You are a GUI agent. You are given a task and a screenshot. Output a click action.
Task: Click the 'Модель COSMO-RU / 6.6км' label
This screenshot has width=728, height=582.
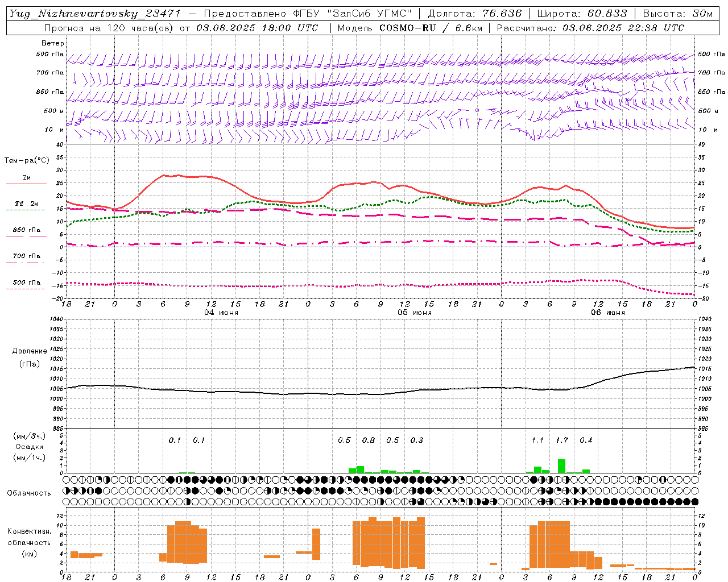click(410, 28)
